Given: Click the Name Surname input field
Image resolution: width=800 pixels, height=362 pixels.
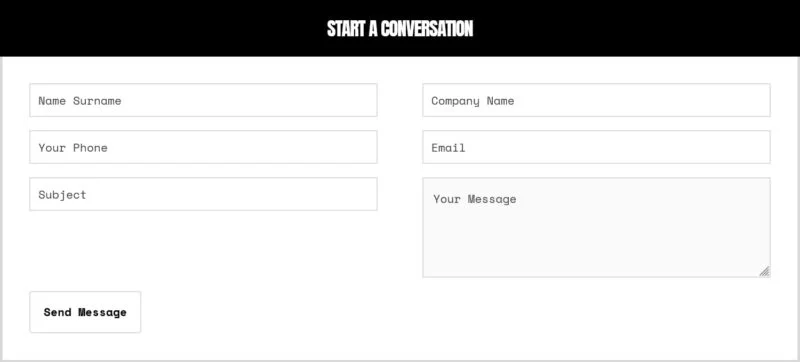Looking at the screenshot, I should pos(203,100).
